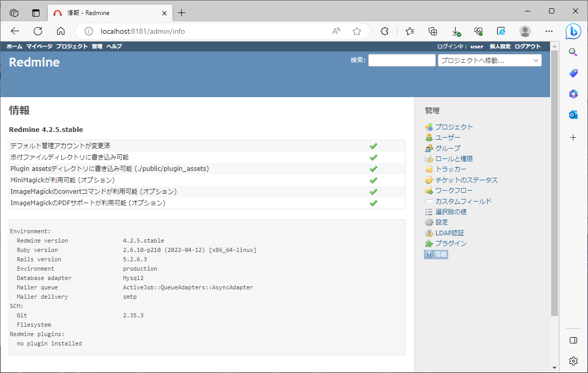View site information icon in address bar
Image resolution: width=588 pixels, height=373 pixels.
88,31
